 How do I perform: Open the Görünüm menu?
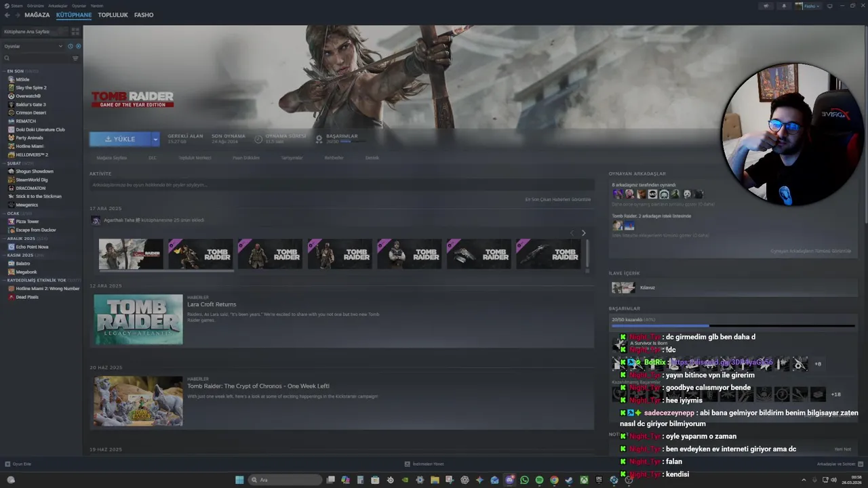(x=35, y=5)
